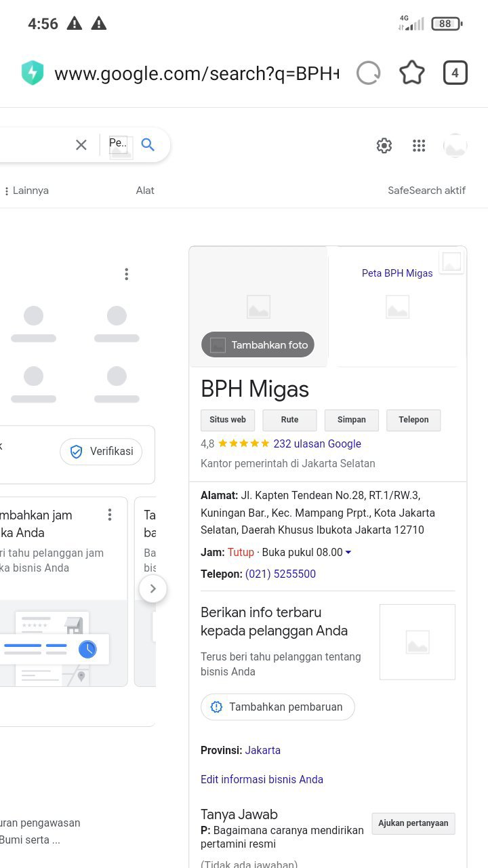
Task: Open the three-dot menu above profile placeholders
Action: pyautogui.click(x=126, y=274)
